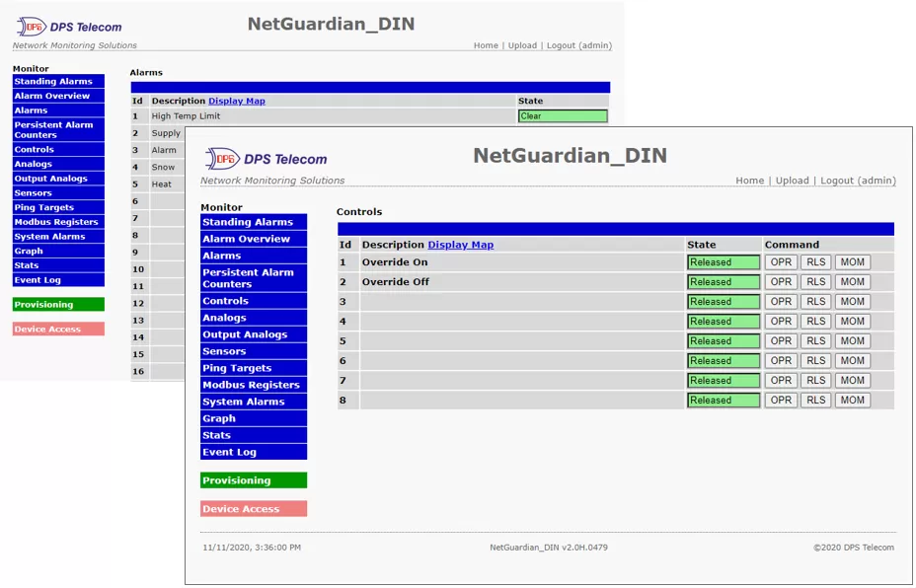Click the Upload link
916x588 pixels.
pos(793,181)
